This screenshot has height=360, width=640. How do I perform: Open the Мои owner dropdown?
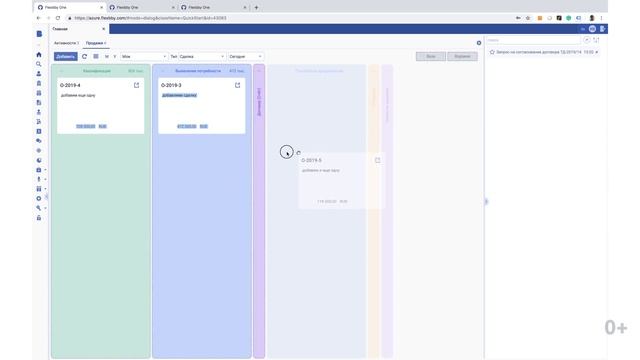144,56
